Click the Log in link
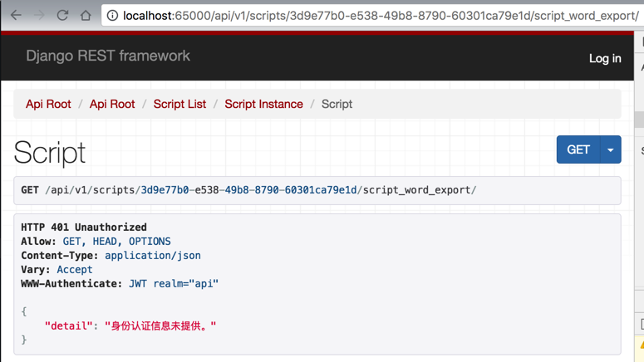 pyautogui.click(x=604, y=58)
